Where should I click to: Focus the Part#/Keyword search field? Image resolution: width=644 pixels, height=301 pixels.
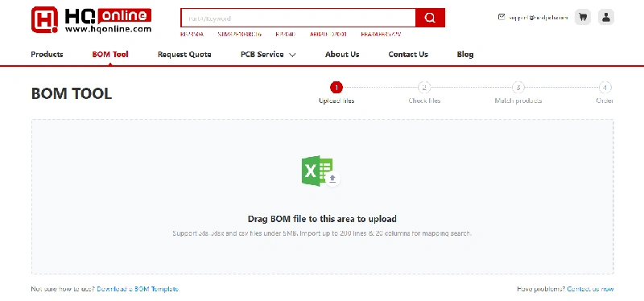[298, 18]
